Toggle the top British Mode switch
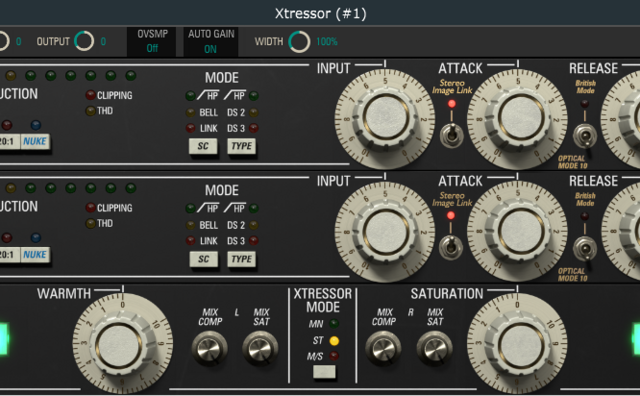 [584, 136]
